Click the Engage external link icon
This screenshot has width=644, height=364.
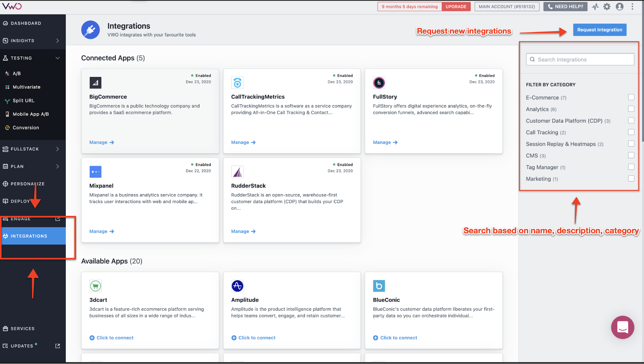pos(58,219)
